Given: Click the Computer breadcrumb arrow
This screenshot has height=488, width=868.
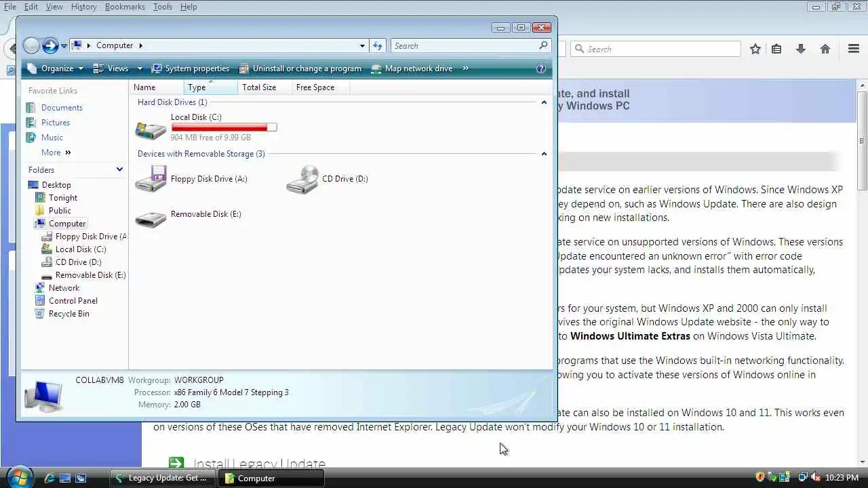Looking at the screenshot, I should (x=140, y=45).
